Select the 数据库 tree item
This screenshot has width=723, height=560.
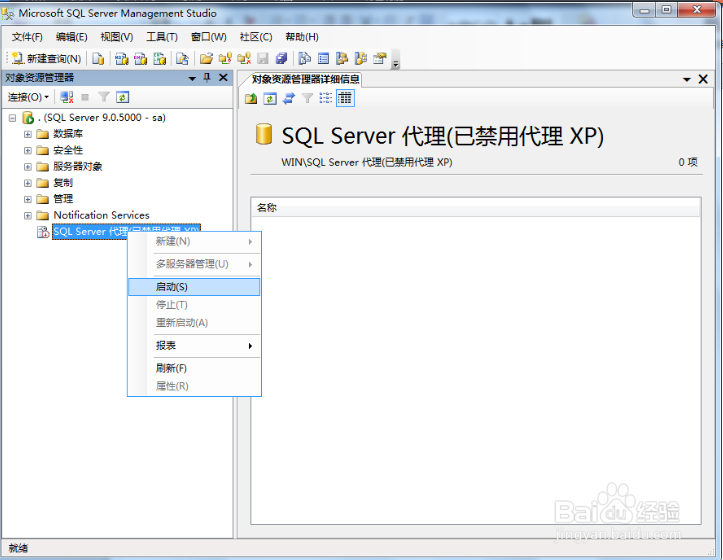point(68,134)
